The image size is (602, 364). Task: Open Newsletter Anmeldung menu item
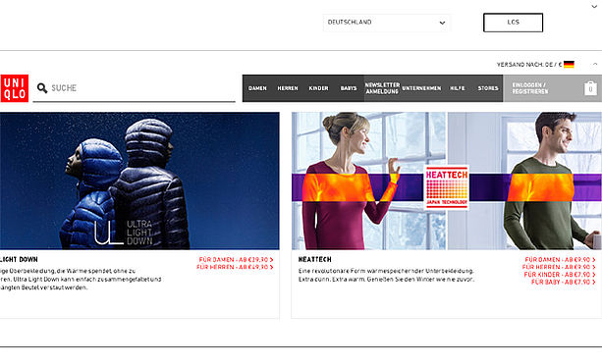(x=382, y=88)
